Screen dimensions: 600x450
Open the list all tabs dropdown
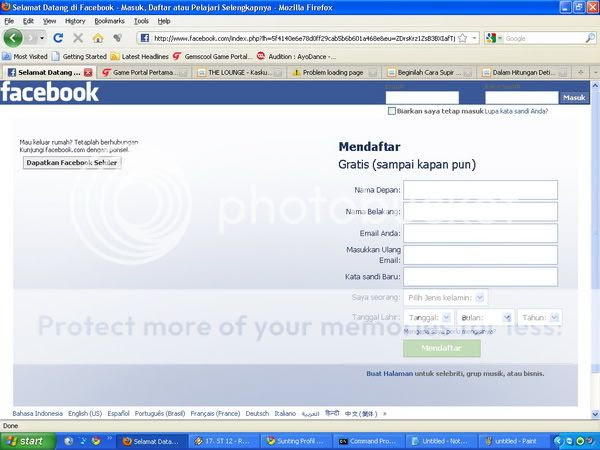[595, 72]
